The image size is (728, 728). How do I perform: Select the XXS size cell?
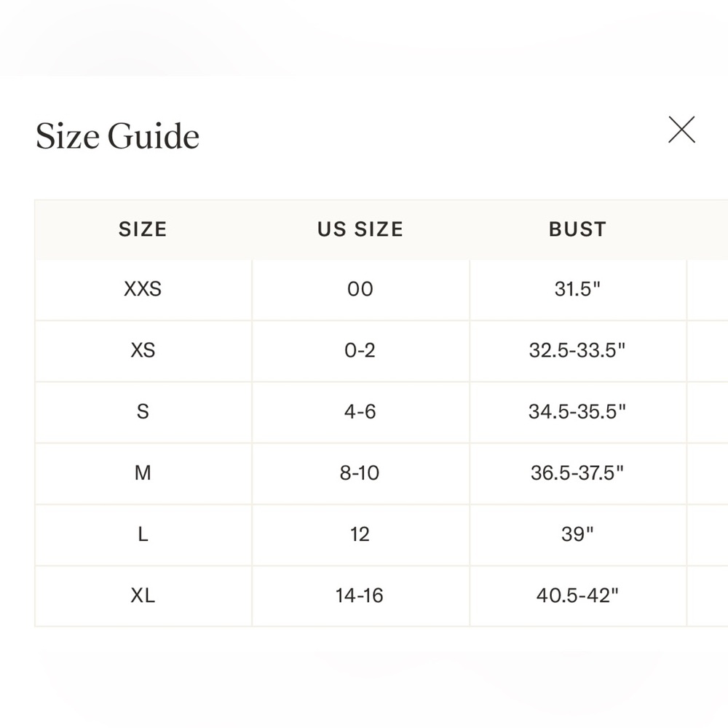click(x=143, y=289)
